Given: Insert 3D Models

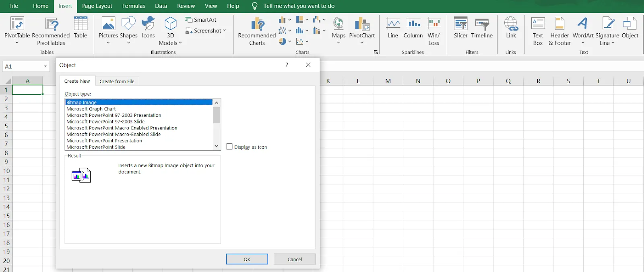Looking at the screenshot, I should click(170, 31).
